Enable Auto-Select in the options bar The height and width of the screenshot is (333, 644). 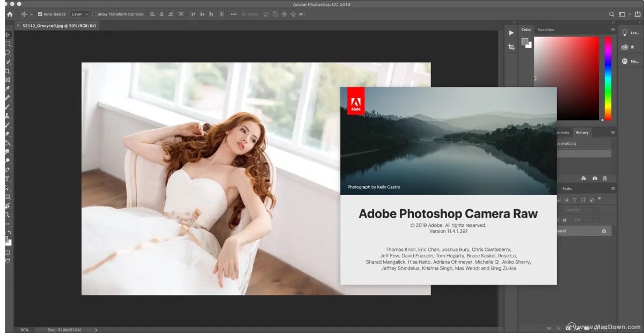pos(39,14)
